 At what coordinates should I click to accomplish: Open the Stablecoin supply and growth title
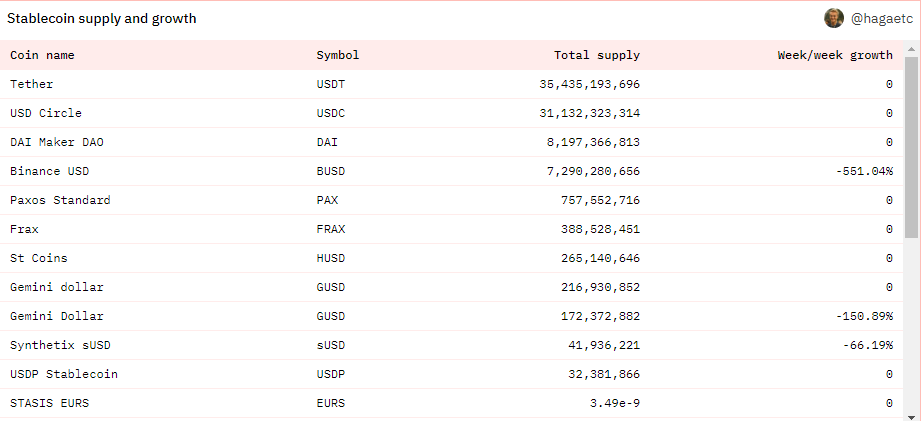tap(101, 18)
